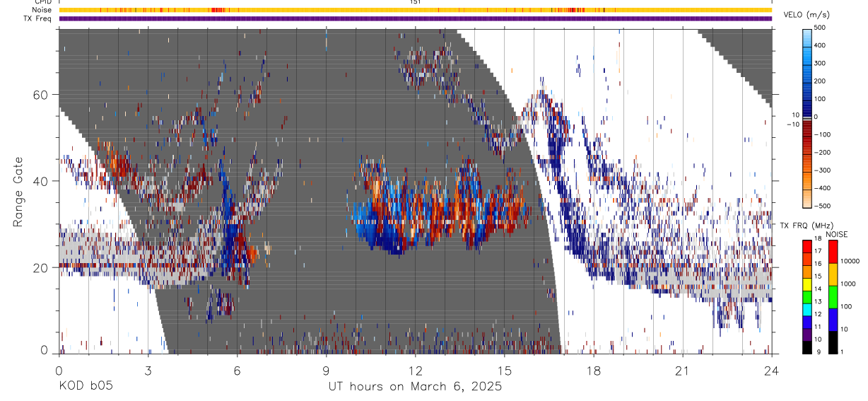Pick the purple segment of TX FRQ colorbar
The width and height of the screenshot is (868, 401).
coord(807,335)
